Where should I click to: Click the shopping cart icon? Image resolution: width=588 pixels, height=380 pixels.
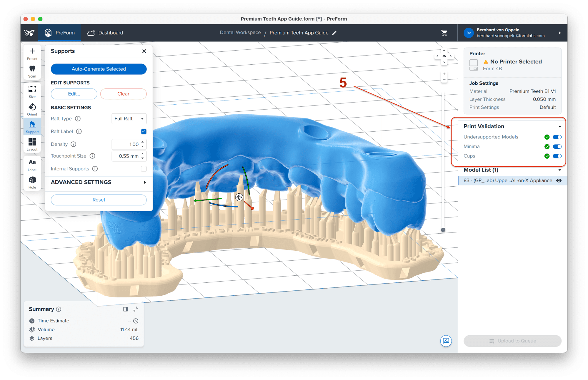pos(444,33)
